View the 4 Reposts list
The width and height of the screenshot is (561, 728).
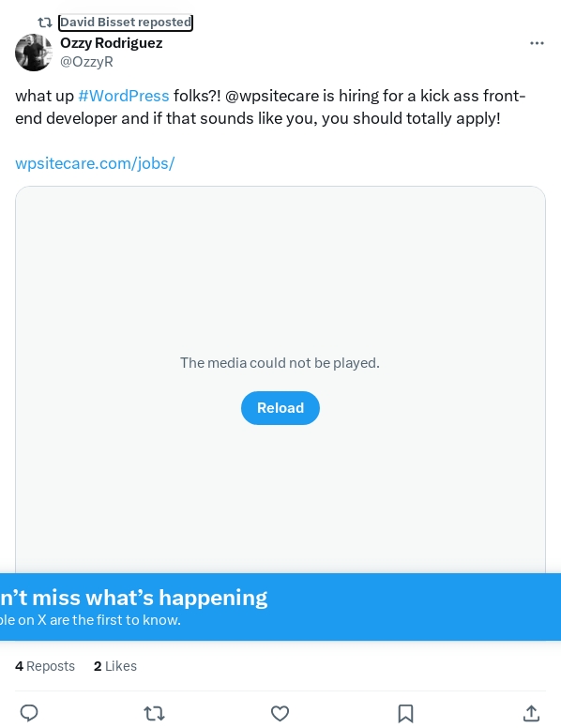coord(45,666)
